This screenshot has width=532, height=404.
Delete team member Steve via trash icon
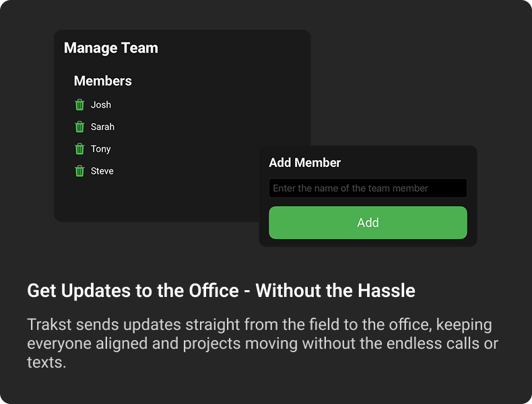coord(79,171)
